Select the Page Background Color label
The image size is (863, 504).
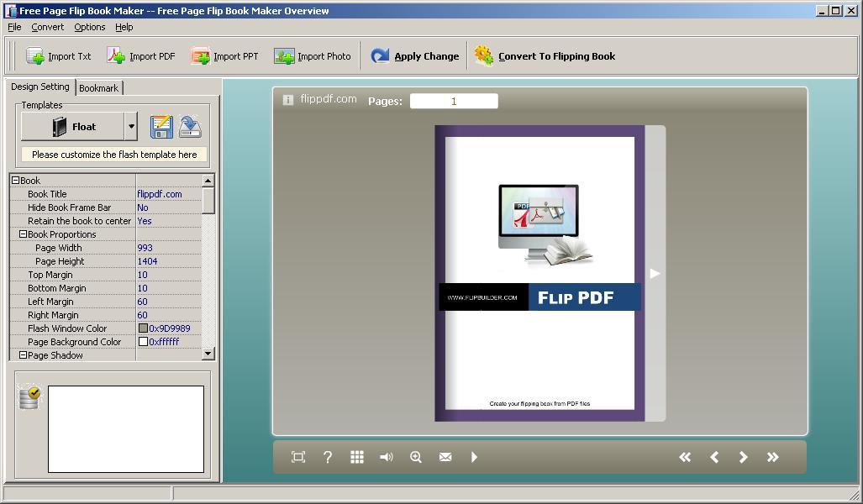[x=74, y=342]
